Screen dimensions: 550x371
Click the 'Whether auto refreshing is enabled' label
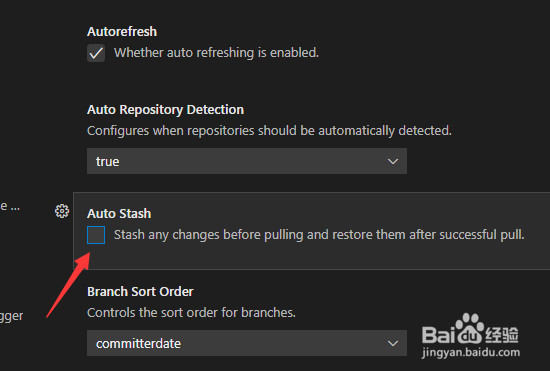coord(216,53)
